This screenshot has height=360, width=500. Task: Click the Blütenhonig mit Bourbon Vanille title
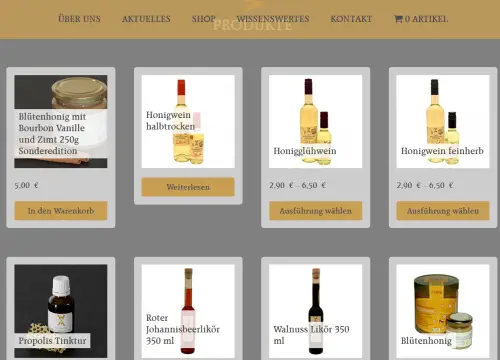pos(52,134)
